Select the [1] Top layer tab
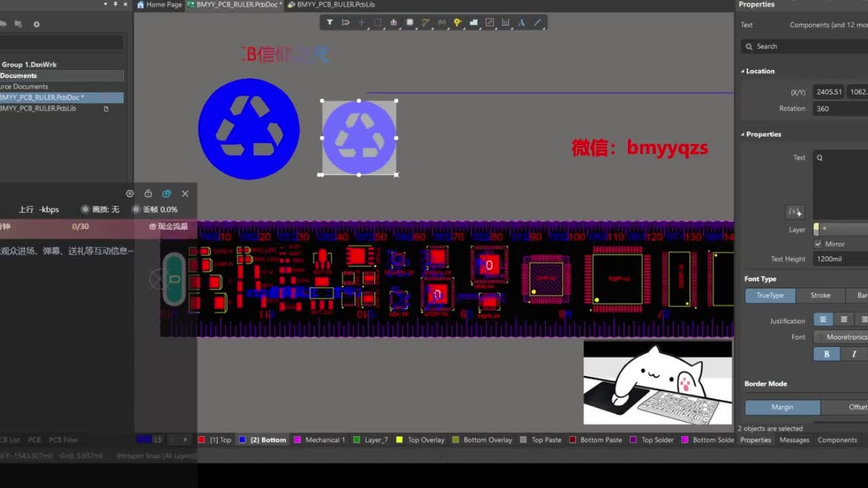 point(215,440)
